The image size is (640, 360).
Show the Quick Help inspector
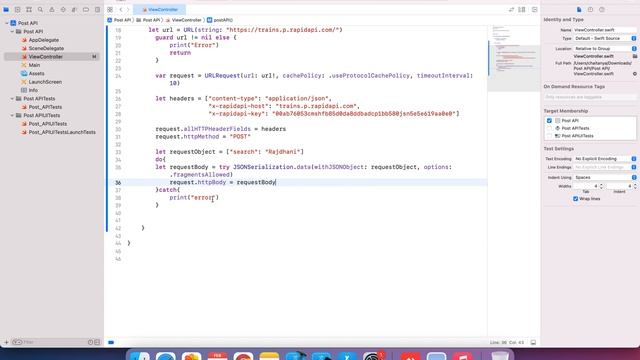click(602, 9)
